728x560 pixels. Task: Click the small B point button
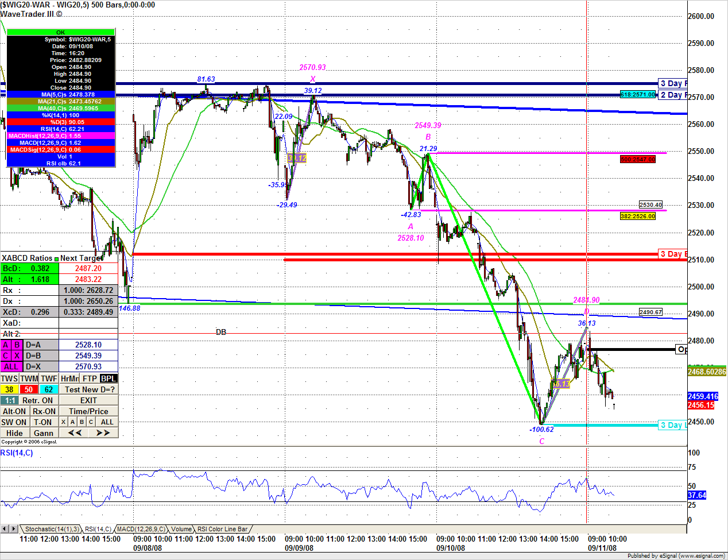point(82,422)
